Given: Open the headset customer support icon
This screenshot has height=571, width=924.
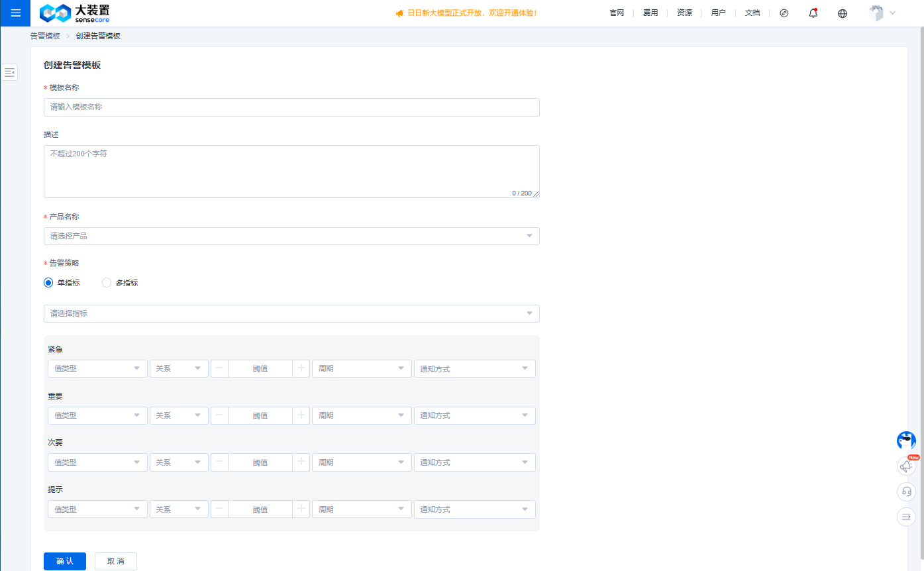Looking at the screenshot, I should [x=906, y=491].
